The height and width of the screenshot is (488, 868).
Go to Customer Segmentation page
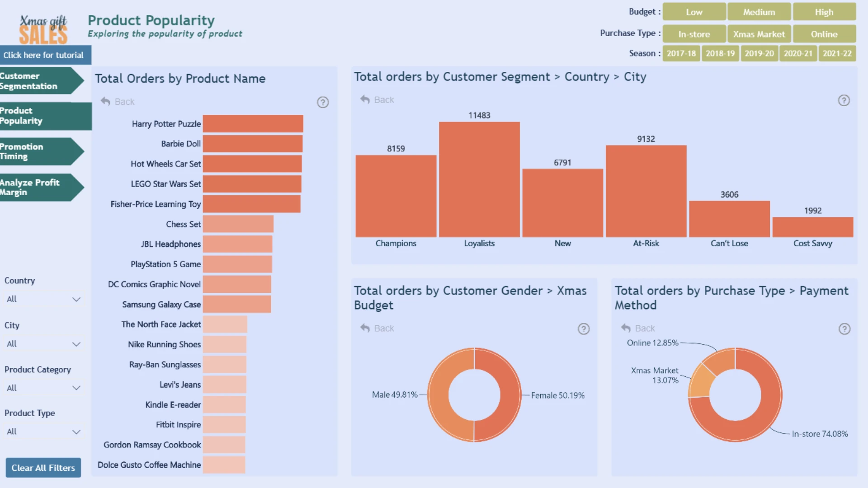(x=42, y=81)
